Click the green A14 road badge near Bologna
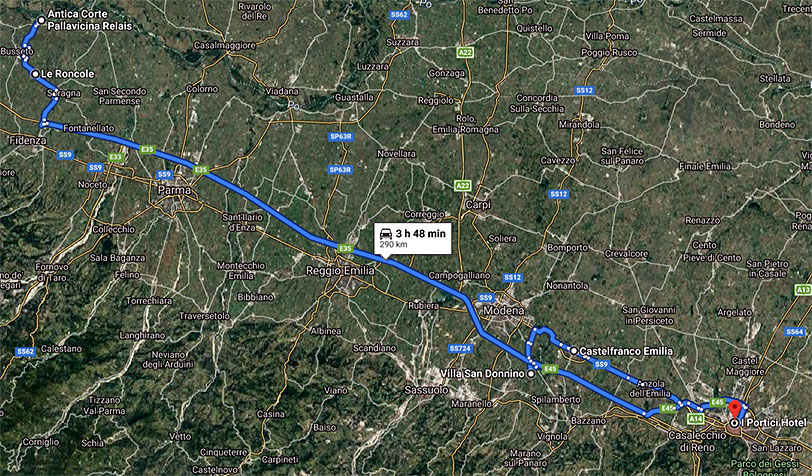 [x=696, y=419]
